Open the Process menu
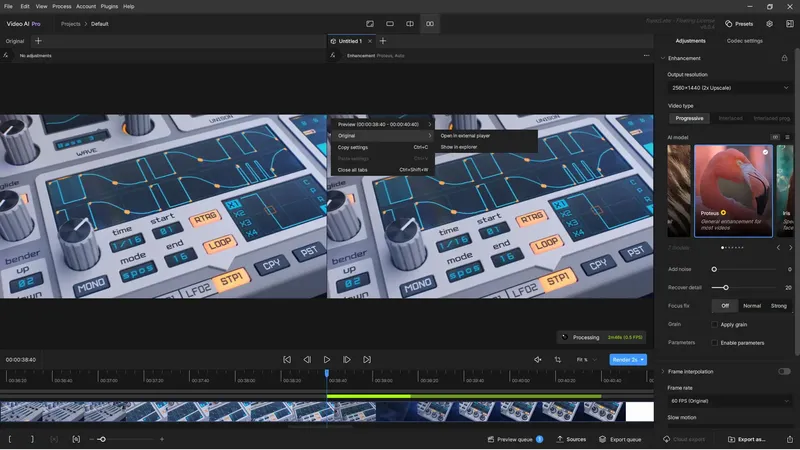Screen dimensions: 800x450 (62, 7)
